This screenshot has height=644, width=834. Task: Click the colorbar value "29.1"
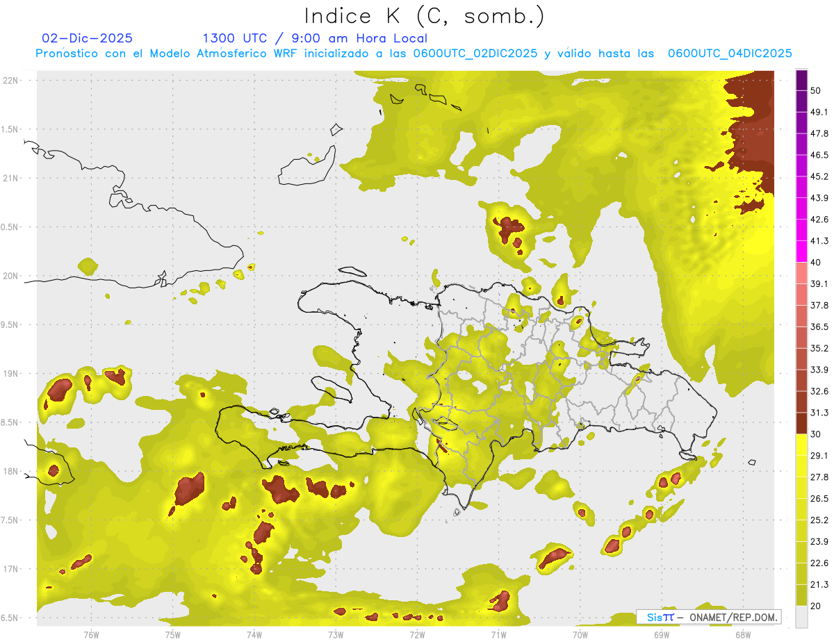pos(820,456)
